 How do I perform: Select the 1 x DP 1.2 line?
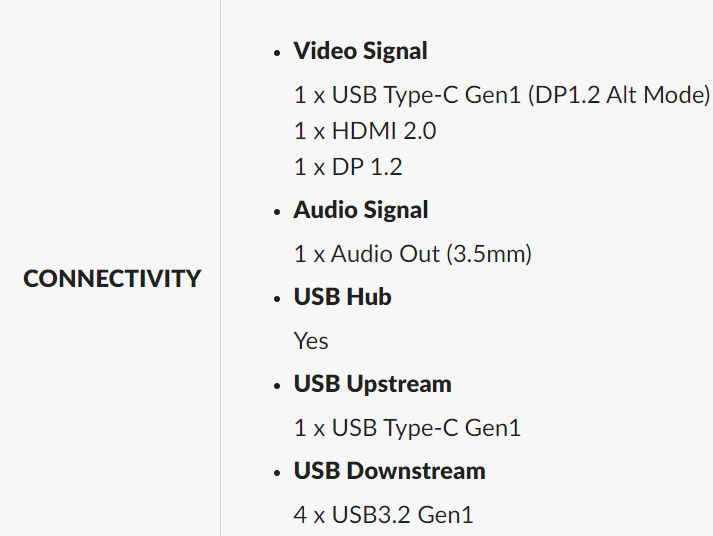click(x=348, y=167)
